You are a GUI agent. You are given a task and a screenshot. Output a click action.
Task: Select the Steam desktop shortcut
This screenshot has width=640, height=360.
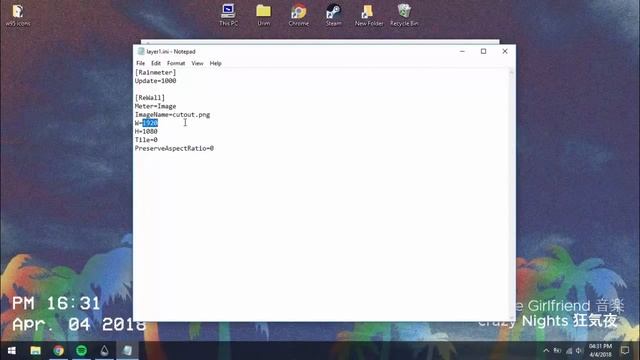333,15
